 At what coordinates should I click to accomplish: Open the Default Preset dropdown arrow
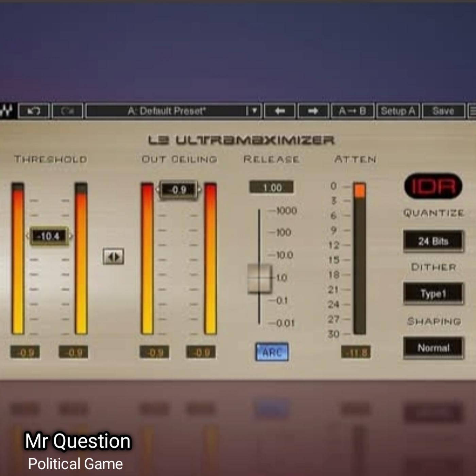(x=254, y=111)
